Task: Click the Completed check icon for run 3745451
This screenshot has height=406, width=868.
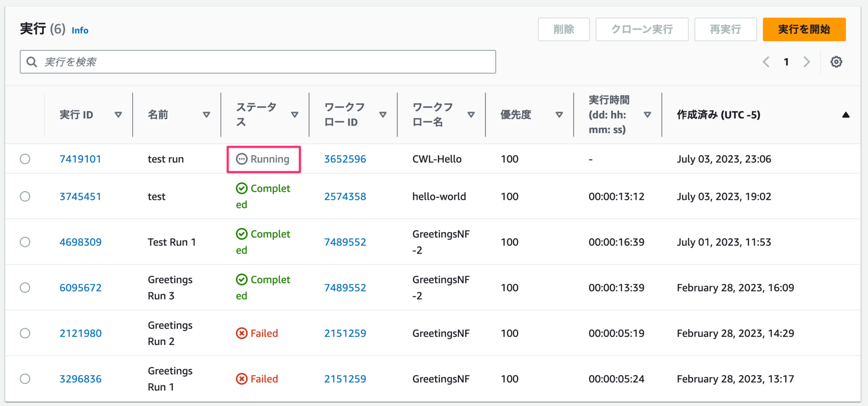Action: pyautogui.click(x=242, y=188)
